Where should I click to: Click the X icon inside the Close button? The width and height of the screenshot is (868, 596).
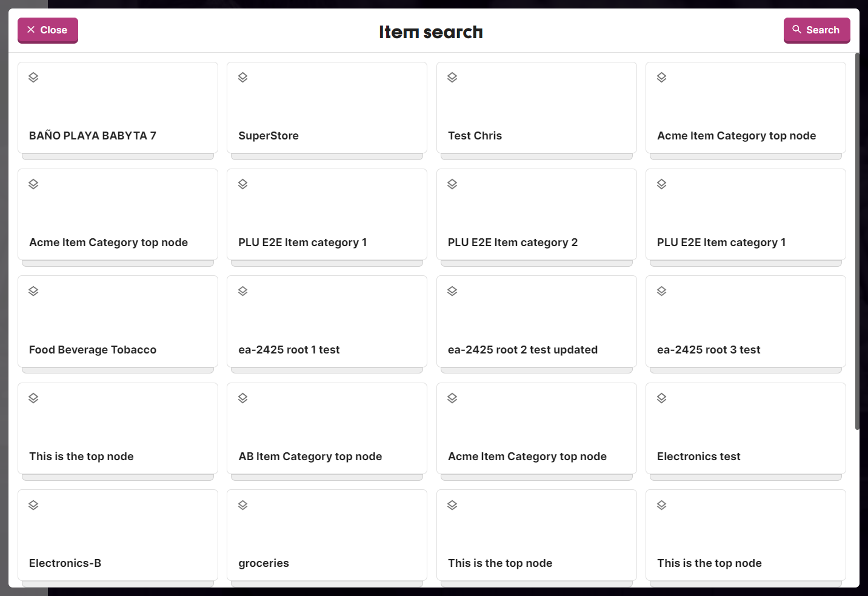(31, 28)
